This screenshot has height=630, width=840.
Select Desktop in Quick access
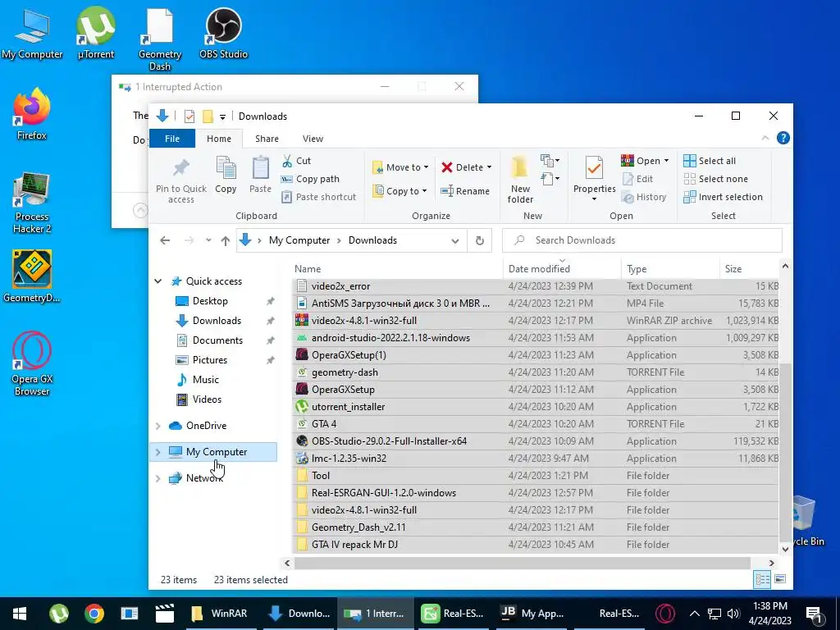tap(211, 301)
